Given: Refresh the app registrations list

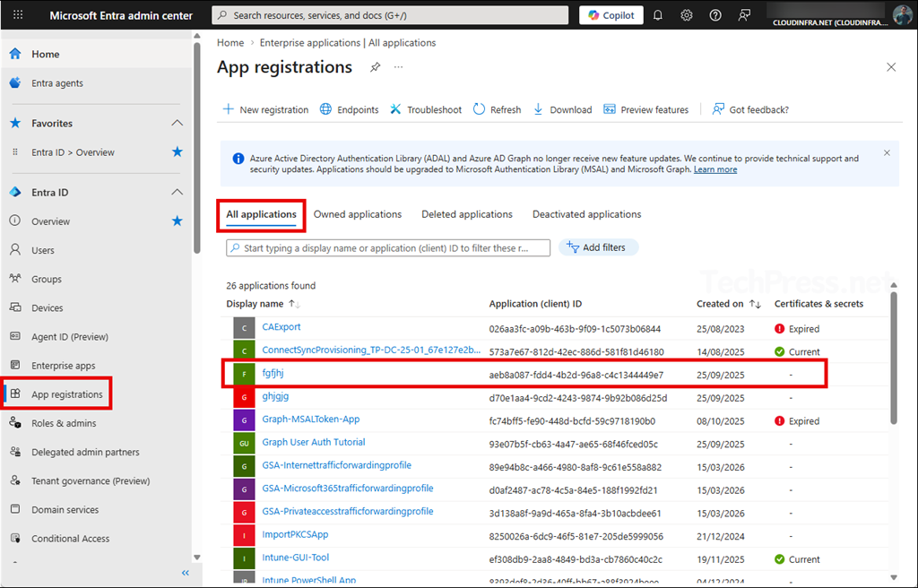Looking at the screenshot, I should 497,108.
